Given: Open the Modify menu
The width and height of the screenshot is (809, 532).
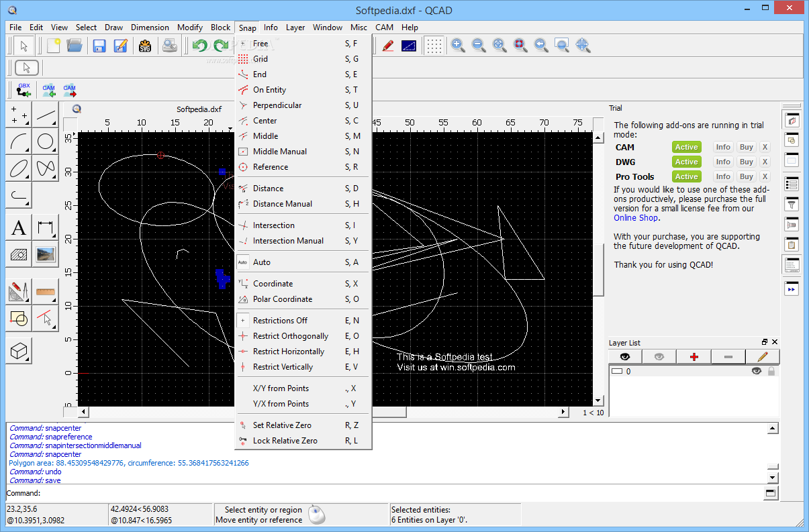Looking at the screenshot, I should [190, 28].
